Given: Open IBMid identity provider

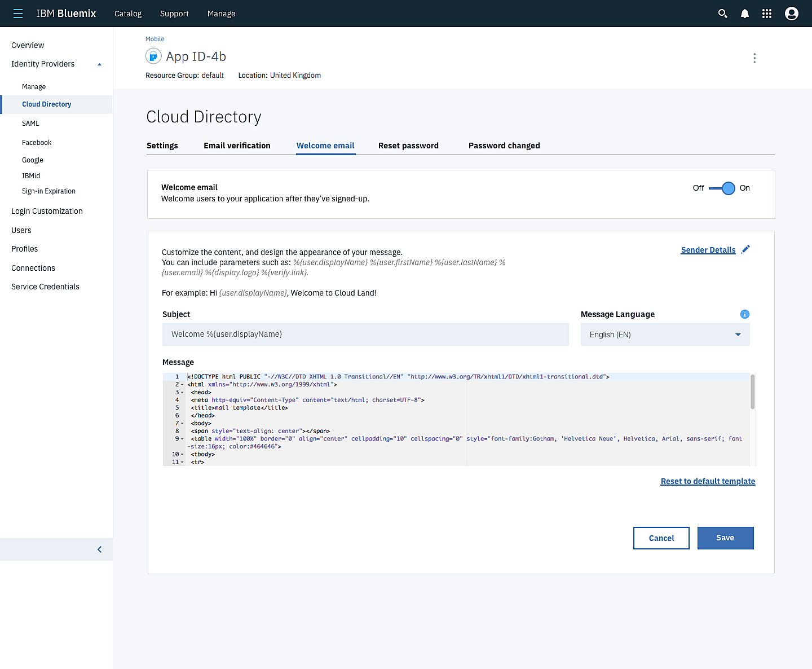Looking at the screenshot, I should click(31, 176).
